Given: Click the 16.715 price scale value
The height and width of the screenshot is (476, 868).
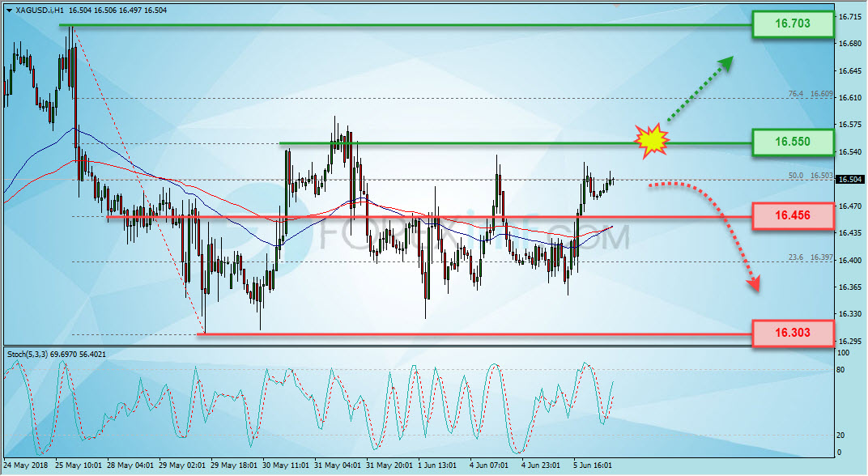Looking at the screenshot, I should point(849,17).
